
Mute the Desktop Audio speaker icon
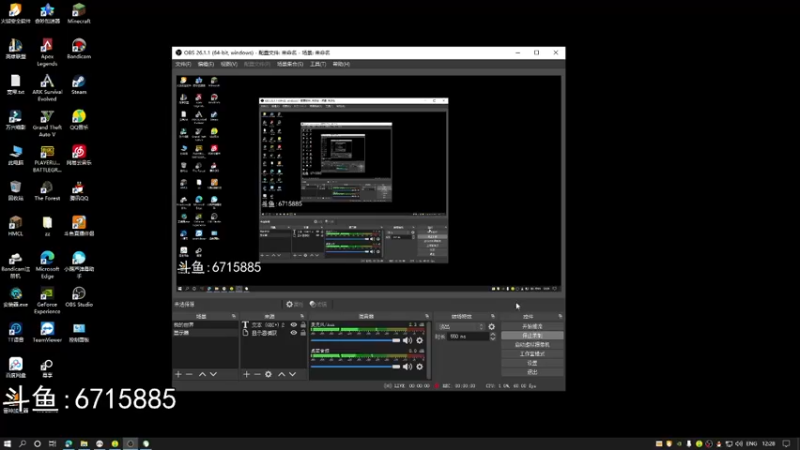coord(407,367)
